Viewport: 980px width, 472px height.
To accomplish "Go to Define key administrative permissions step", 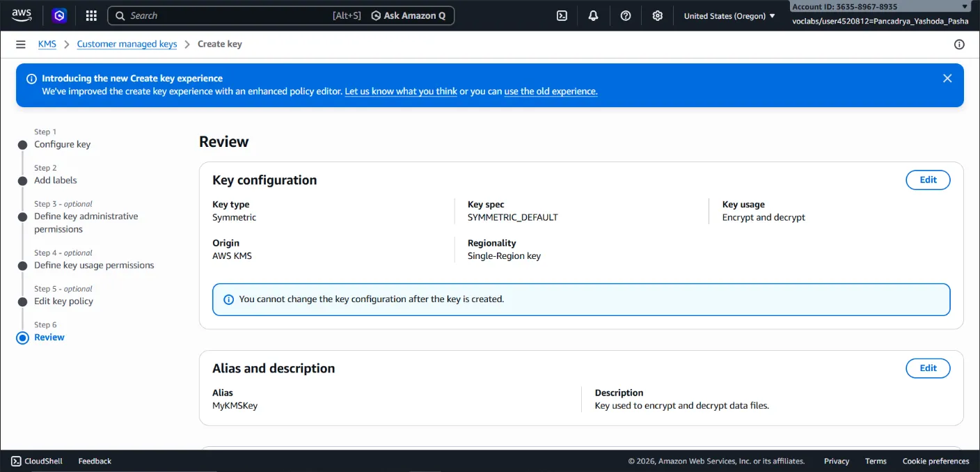I will (x=86, y=223).
